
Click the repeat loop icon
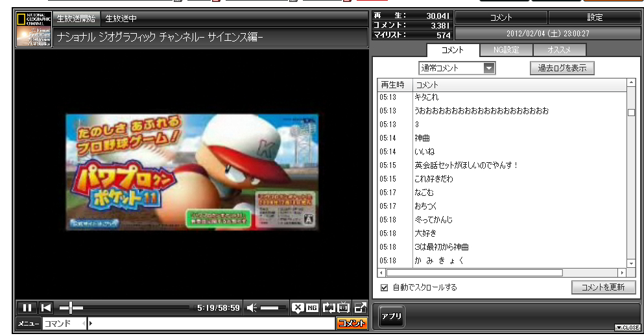tap(329, 308)
